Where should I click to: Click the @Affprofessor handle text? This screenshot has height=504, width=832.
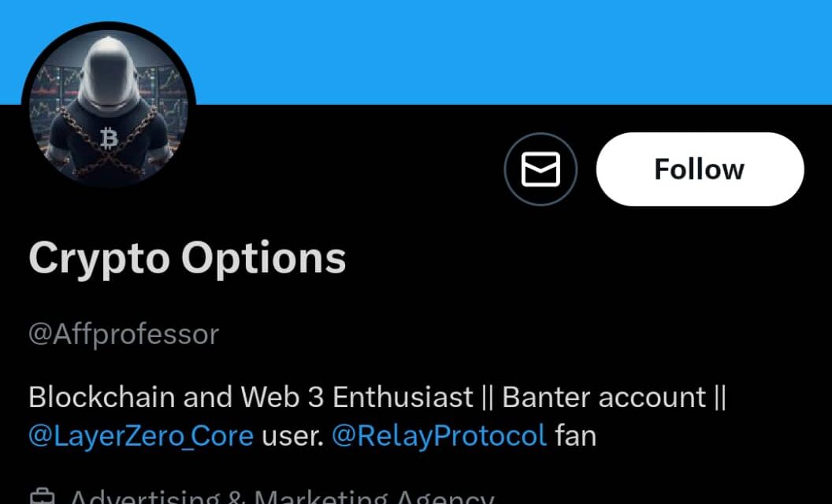coord(124,335)
